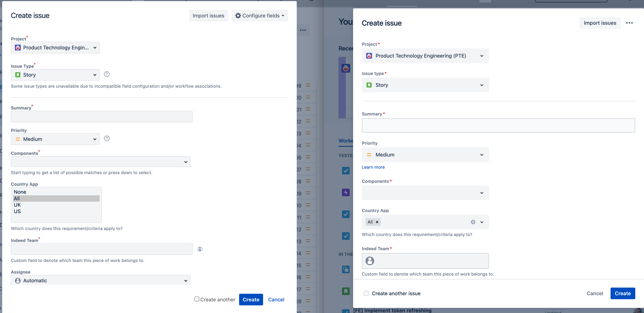Switch to the 'Worked on' tab in background

pos(346,141)
